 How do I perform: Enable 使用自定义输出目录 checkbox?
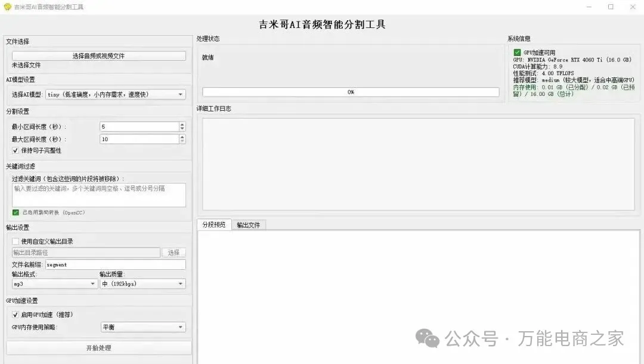(16, 241)
